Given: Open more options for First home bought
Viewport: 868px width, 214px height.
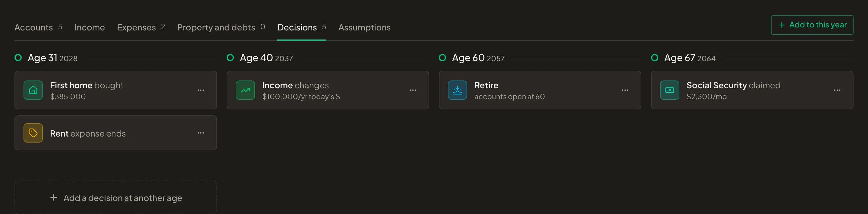Looking at the screenshot, I should pyautogui.click(x=201, y=90).
